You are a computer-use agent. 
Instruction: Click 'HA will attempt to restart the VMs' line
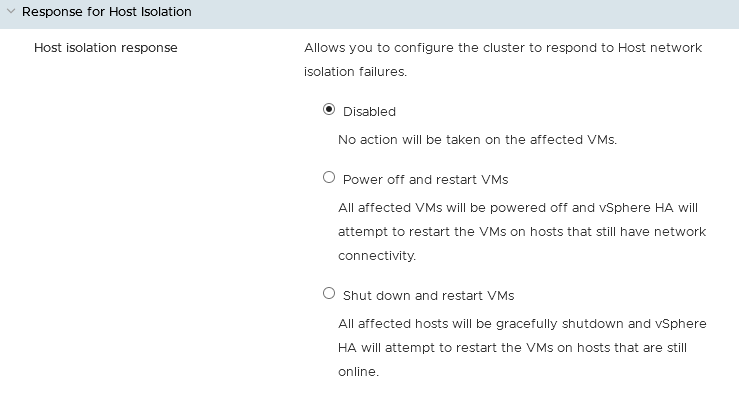click(512, 348)
